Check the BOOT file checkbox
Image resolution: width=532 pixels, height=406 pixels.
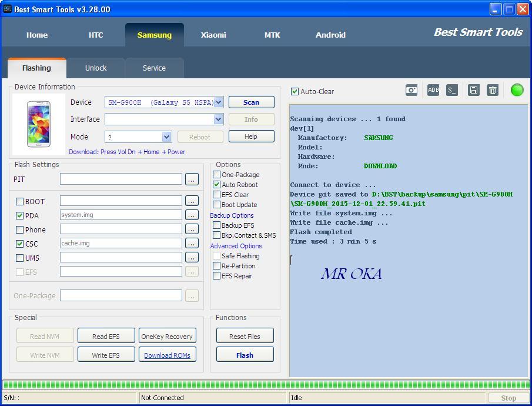tap(19, 201)
